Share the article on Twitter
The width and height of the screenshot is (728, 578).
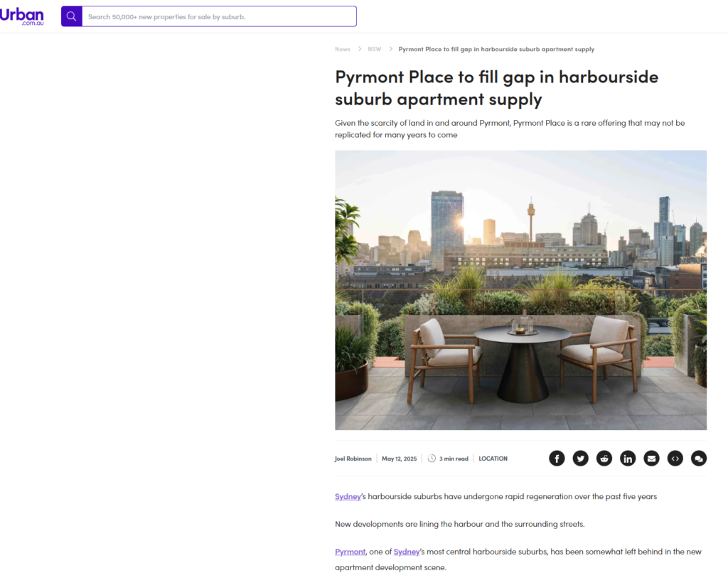580,459
